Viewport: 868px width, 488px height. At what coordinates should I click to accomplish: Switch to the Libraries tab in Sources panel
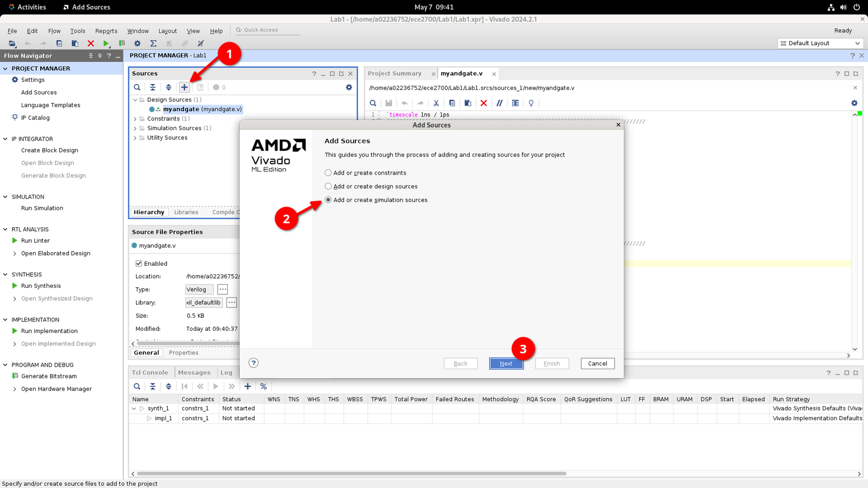click(x=186, y=213)
